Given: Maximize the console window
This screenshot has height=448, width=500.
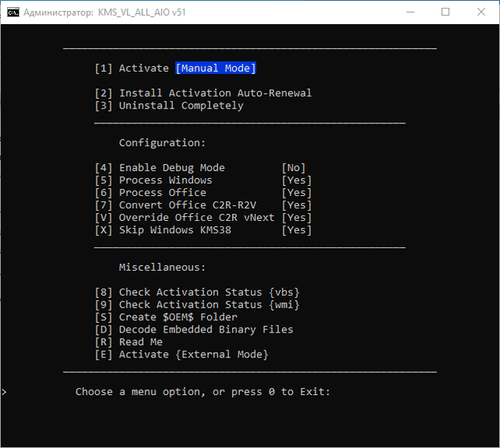Looking at the screenshot, I should point(445,12).
